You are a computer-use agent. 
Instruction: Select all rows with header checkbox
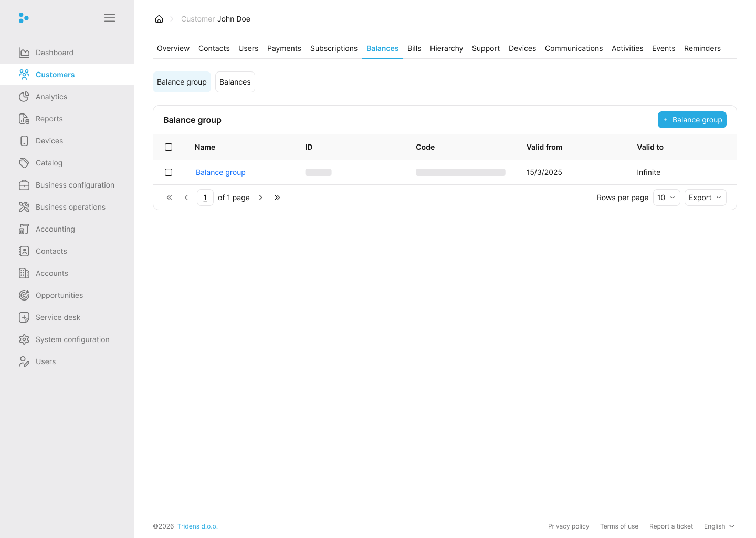(169, 147)
